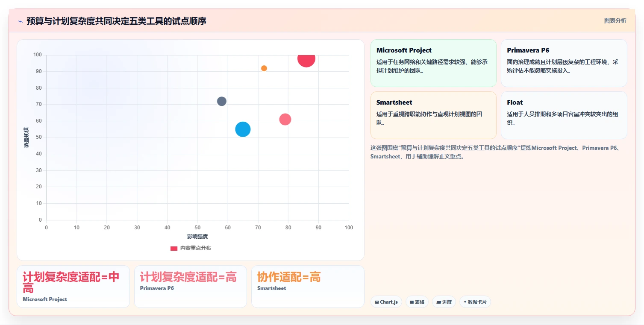Click the chart title heading text

[x=116, y=21]
